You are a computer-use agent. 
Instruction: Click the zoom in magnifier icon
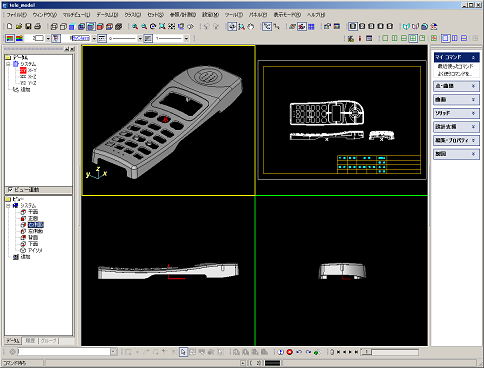tap(135, 26)
